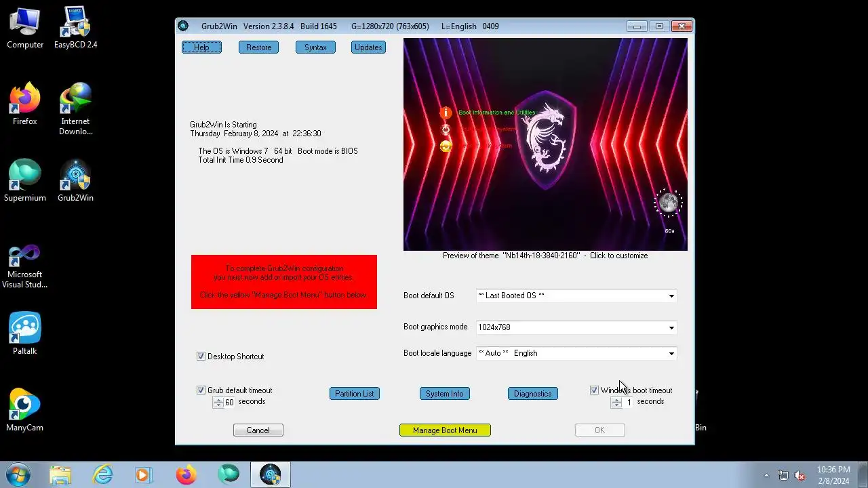Click the Cancel button
Screen dimensions: 868x488
pyautogui.click(x=258, y=430)
